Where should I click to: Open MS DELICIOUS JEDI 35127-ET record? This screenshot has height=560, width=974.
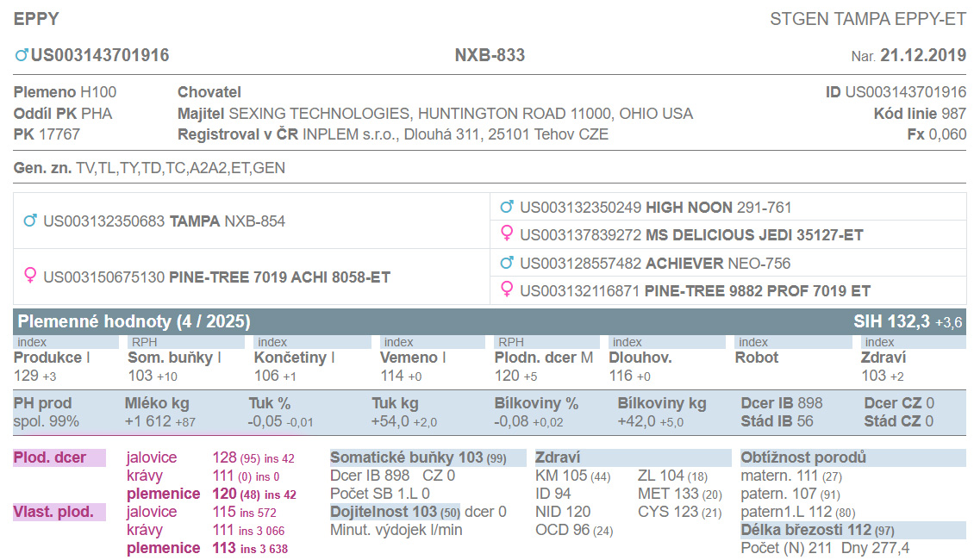coord(691,235)
